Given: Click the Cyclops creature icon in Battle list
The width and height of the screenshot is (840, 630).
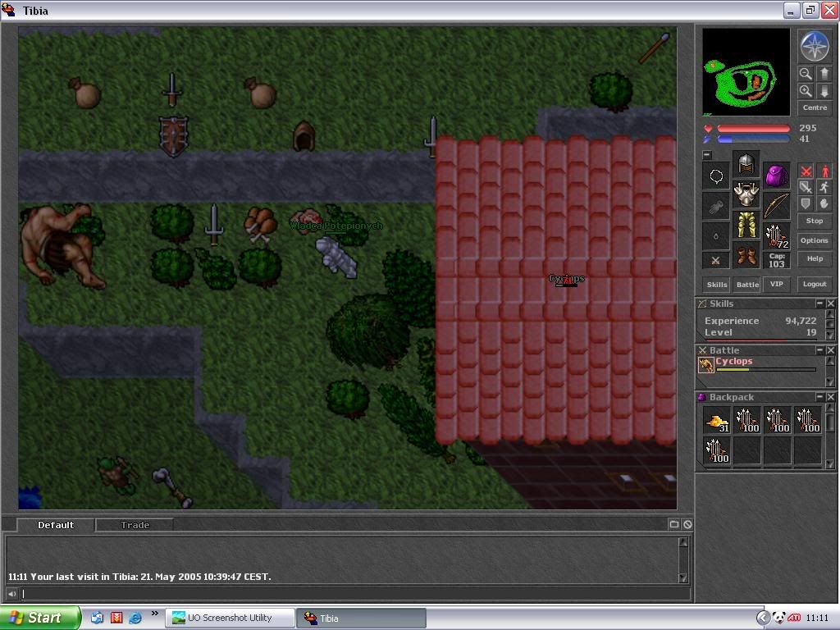Looking at the screenshot, I should (706, 365).
